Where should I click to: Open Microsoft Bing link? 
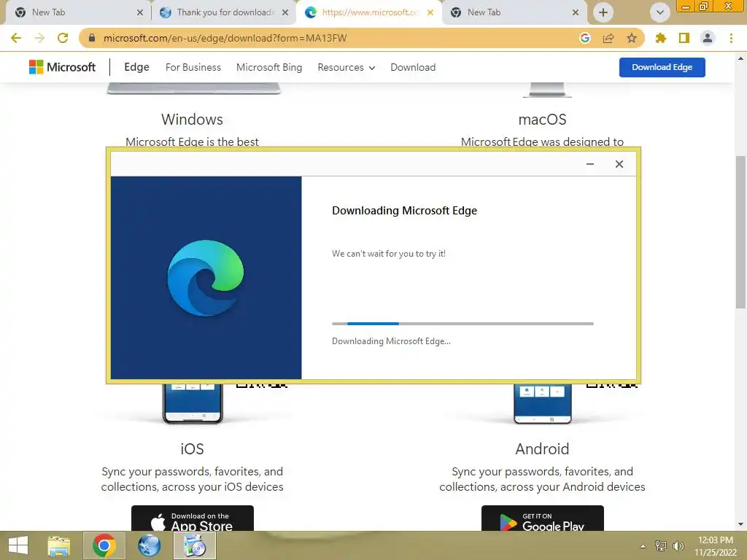pyautogui.click(x=269, y=68)
